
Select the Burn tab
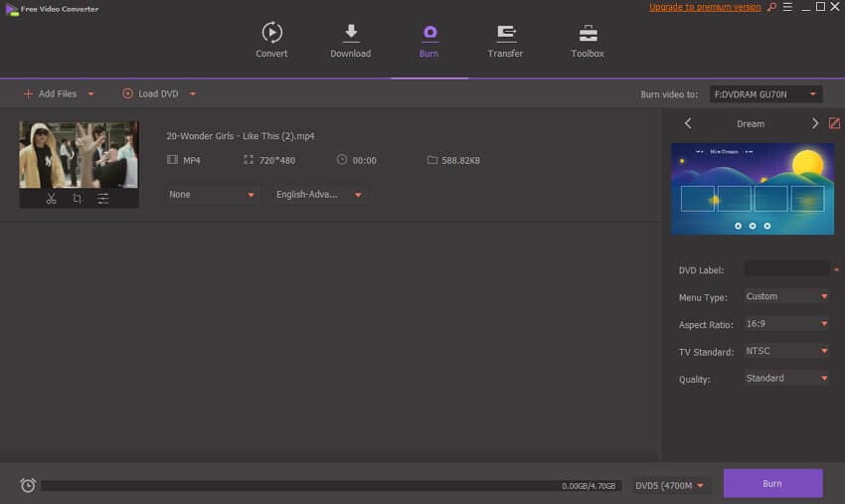coord(429,41)
